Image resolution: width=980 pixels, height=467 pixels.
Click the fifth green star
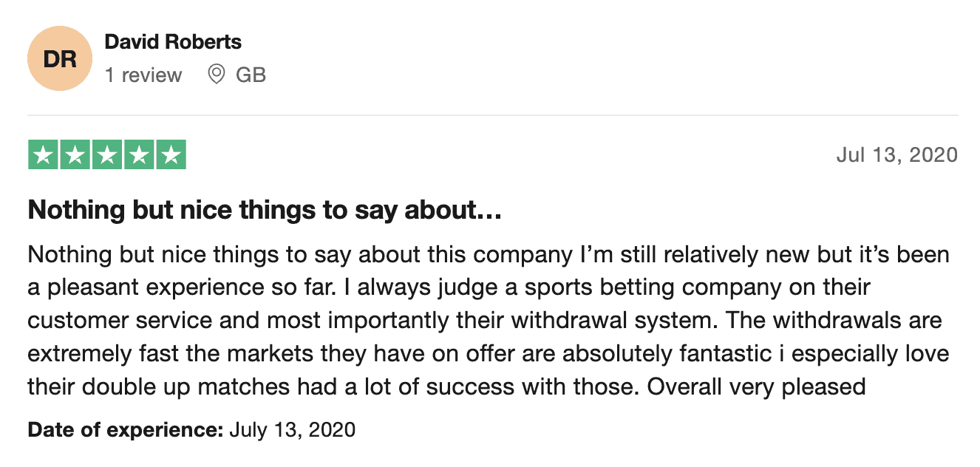tap(171, 155)
